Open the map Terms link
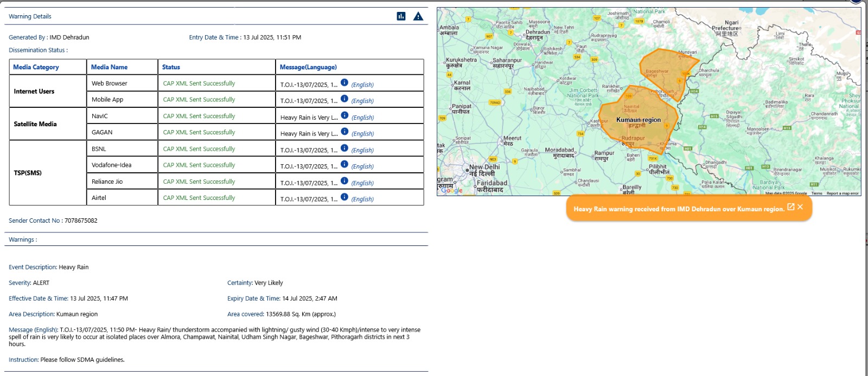 pyautogui.click(x=816, y=193)
